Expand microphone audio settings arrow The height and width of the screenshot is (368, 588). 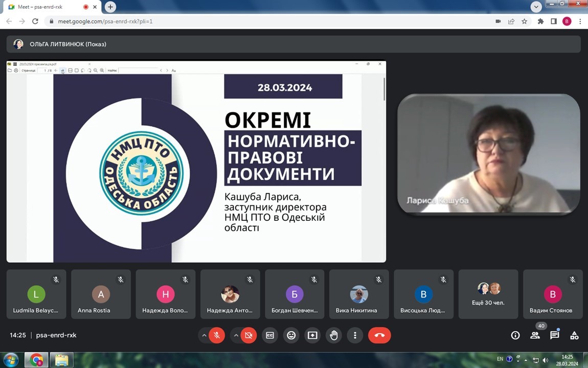[x=204, y=335]
